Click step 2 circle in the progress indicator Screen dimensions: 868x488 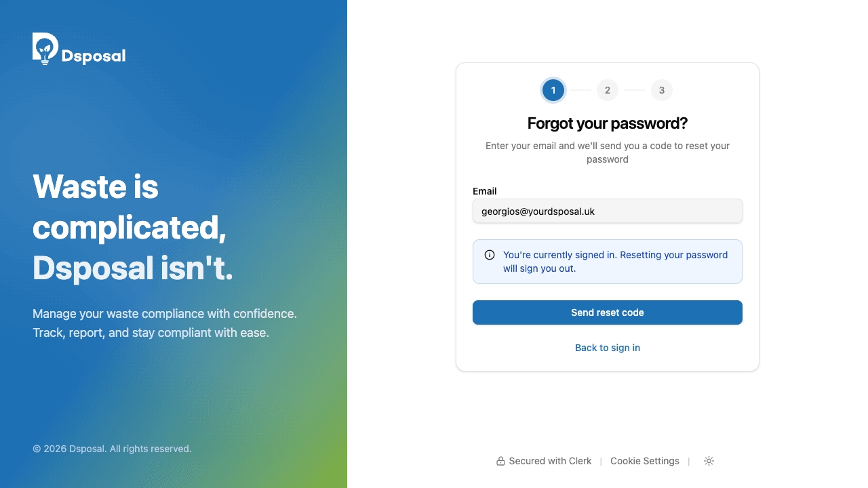(608, 90)
